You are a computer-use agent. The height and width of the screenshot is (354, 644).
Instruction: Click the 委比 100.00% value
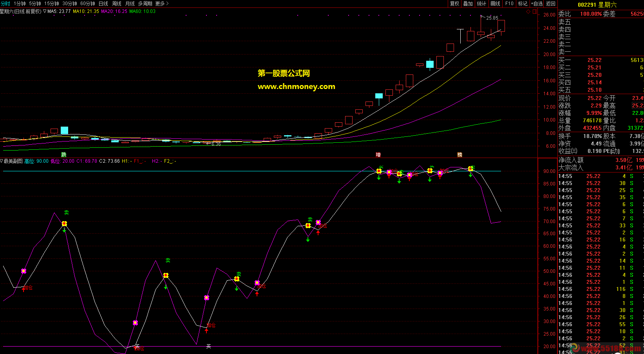(x=591, y=14)
